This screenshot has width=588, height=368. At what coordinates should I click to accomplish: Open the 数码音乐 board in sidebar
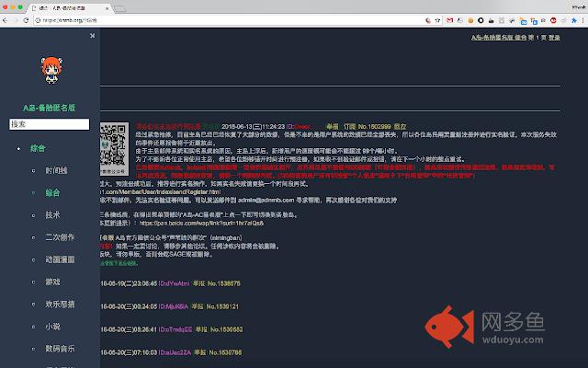[x=60, y=349]
